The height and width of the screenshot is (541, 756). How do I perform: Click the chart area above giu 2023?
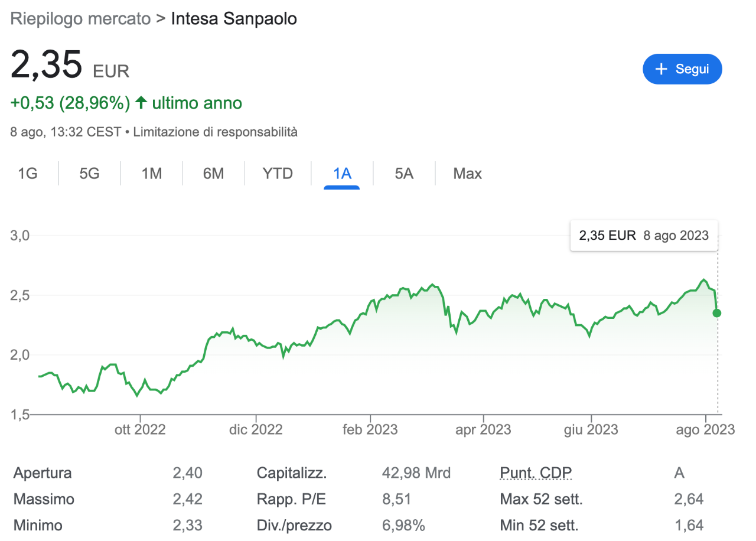pos(591,334)
